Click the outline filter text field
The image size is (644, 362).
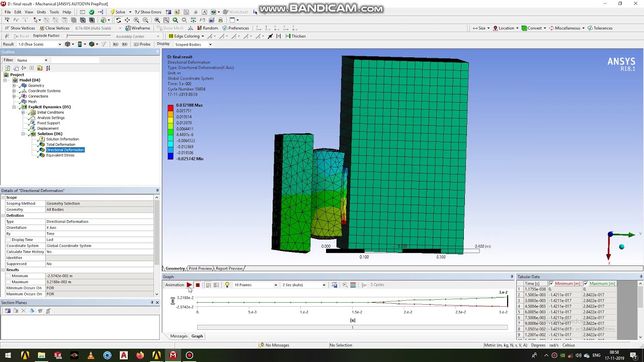point(74,60)
